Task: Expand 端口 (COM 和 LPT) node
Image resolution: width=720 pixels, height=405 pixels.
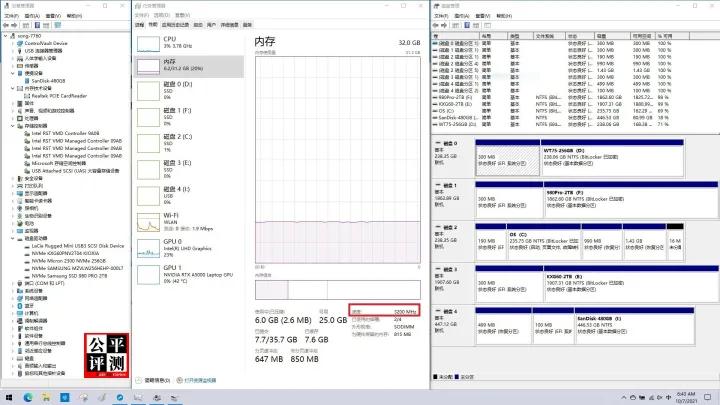Action: [x=13, y=283]
